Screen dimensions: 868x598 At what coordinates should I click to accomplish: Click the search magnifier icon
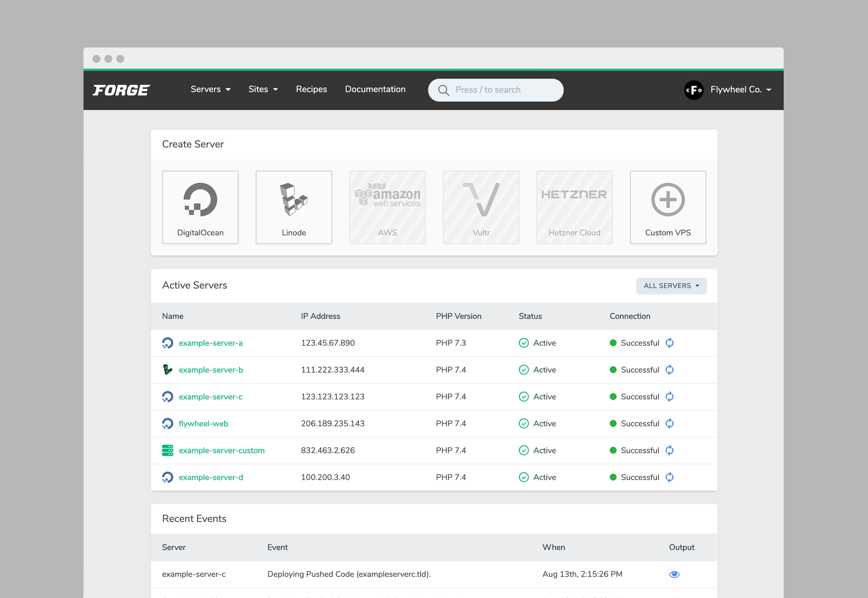[444, 90]
